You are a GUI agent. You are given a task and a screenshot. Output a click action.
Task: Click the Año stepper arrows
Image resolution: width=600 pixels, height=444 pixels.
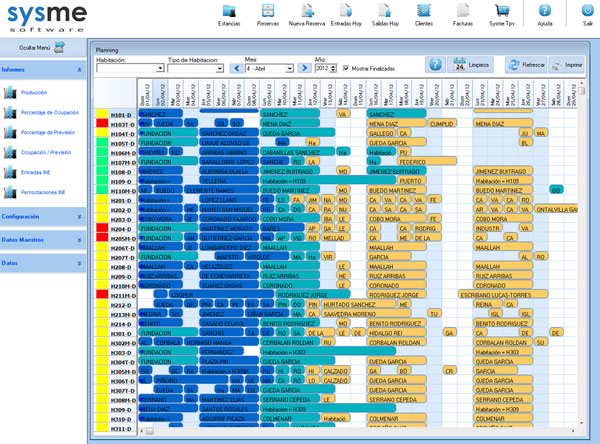pyautogui.click(x=333, y=68)
